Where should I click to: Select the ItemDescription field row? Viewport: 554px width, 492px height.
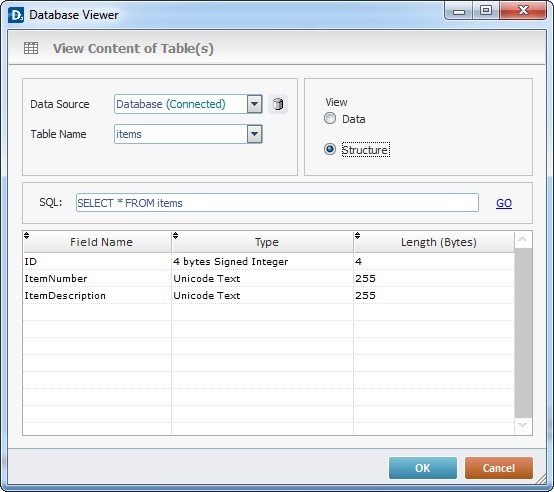[x=269, y=296]
